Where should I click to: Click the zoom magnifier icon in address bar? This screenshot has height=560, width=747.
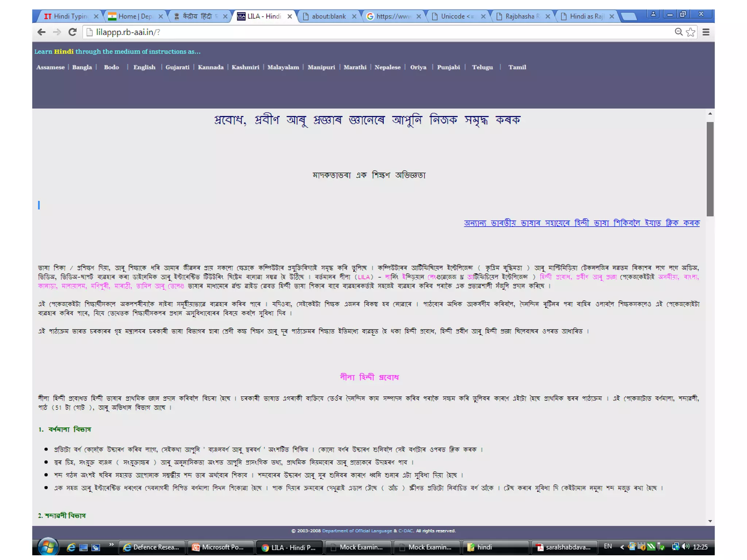coord(678,32)
